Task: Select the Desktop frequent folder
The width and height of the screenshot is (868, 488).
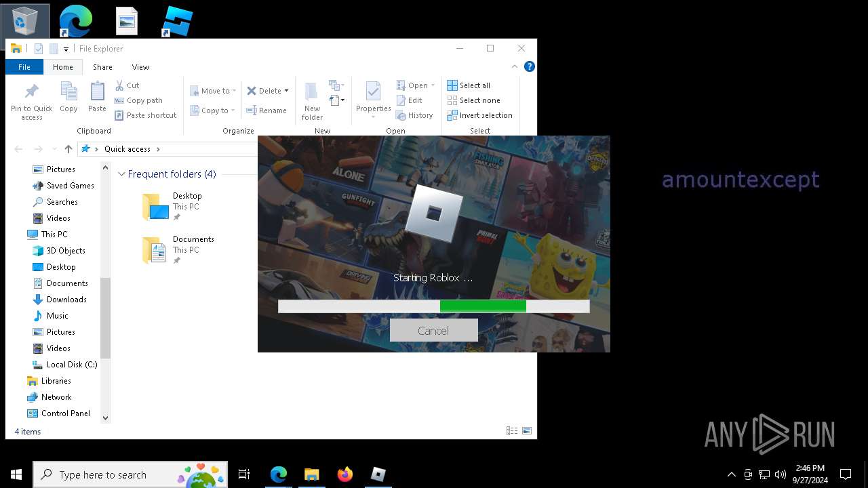Action: (x=172, y=207)
